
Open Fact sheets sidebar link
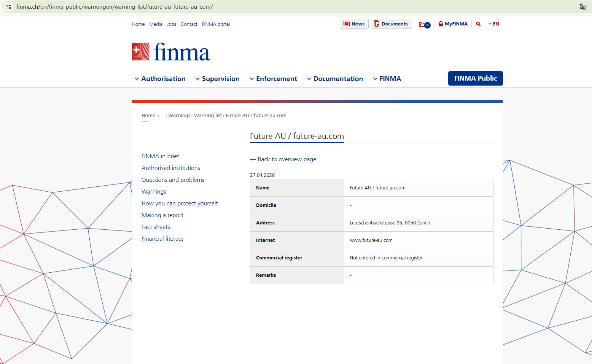[156, 227]
